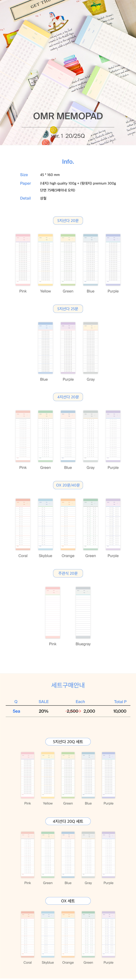Click the OMR MEMOPAD title banner
The height and width of the screenshot is (980, 136).
68,116
